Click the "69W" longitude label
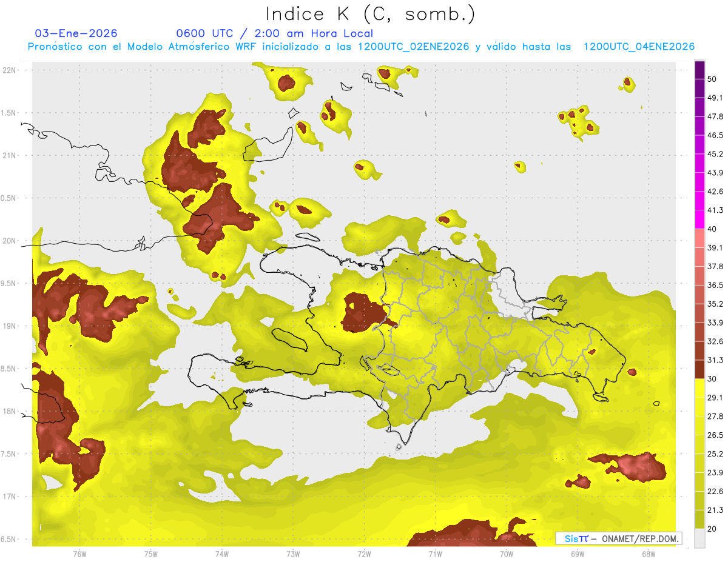Image resolution: width=728 pixels, height=562 pixels. pyautogui.click(x=578, y=554)
